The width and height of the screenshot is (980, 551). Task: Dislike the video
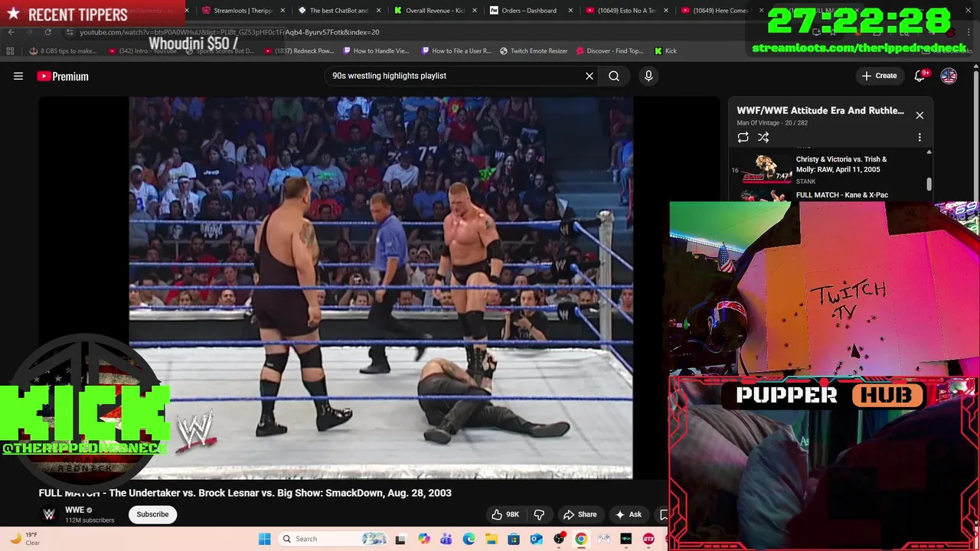(x=539, y=514)
